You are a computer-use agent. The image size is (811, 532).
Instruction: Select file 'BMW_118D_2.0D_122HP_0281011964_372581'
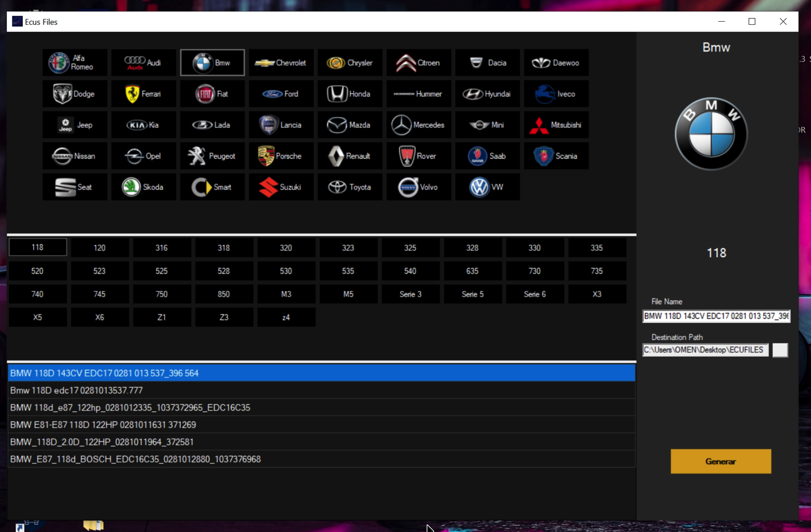point(321,442)
